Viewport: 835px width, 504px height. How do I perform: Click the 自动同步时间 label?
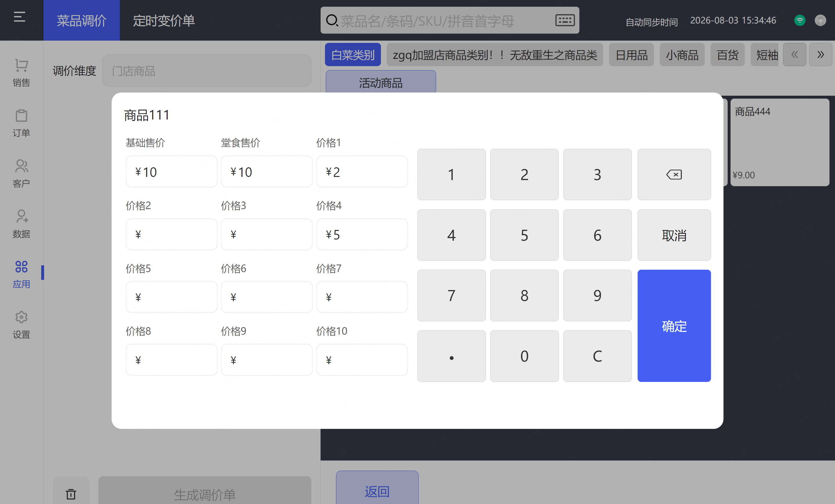point(651,22)
